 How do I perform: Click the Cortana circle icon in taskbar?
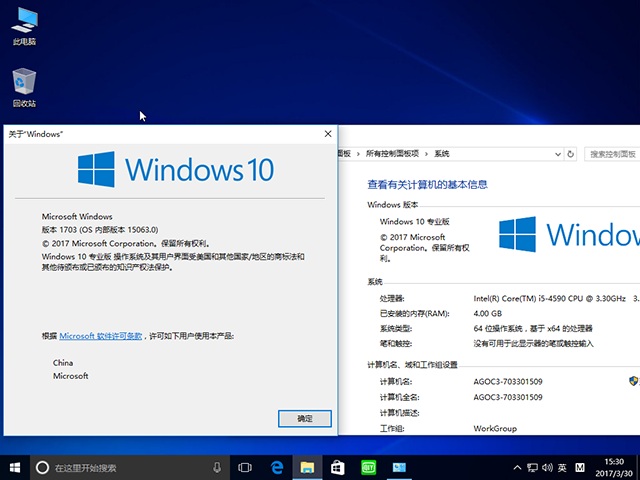click(42, 467)
